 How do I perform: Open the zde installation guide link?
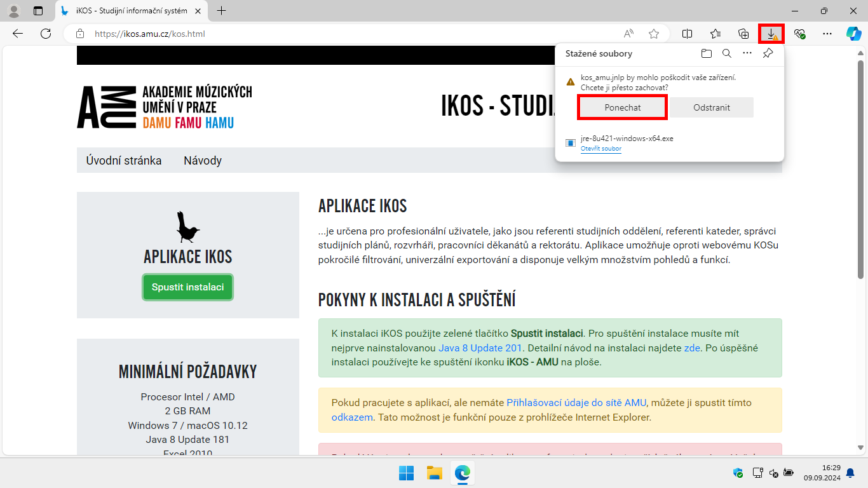tap(692, 348)
